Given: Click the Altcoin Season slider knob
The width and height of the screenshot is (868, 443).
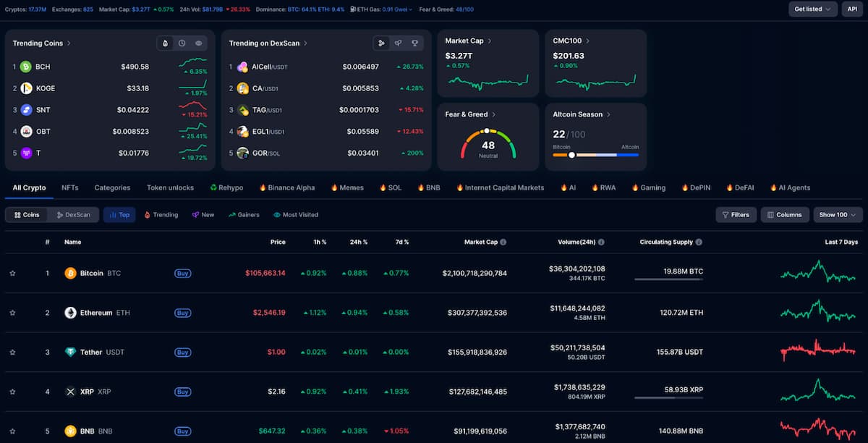Looking at the screenshot, I should coord(571,155).
